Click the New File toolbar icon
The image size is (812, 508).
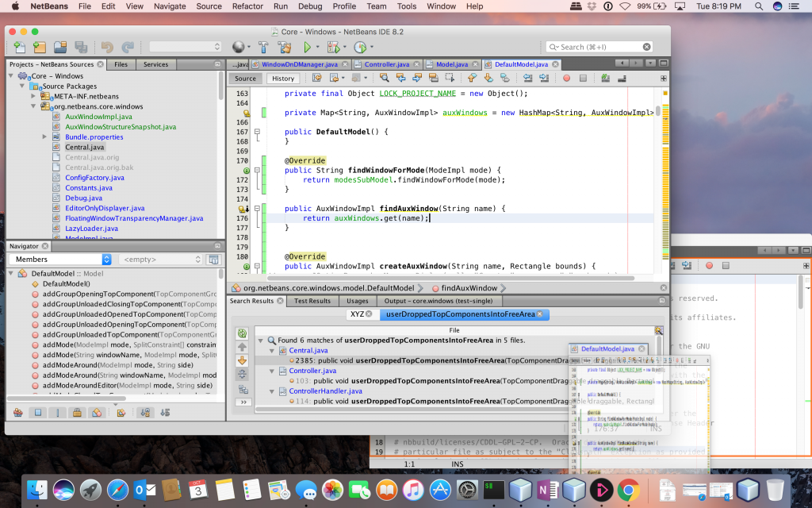19,47
